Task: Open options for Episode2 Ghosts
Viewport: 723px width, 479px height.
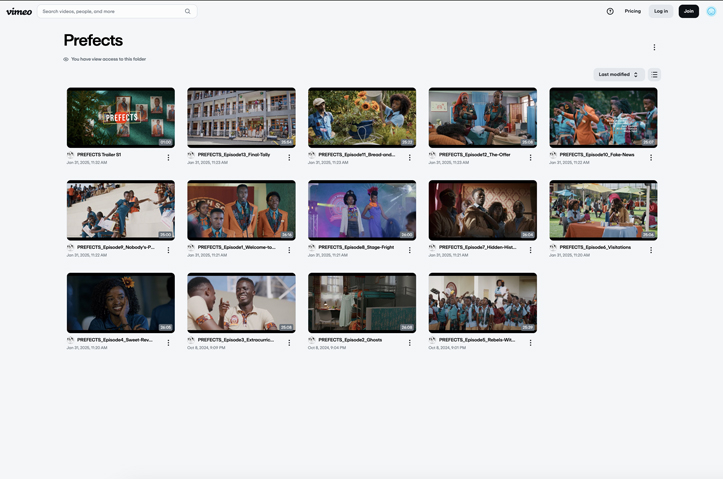Action: (409, 343)
